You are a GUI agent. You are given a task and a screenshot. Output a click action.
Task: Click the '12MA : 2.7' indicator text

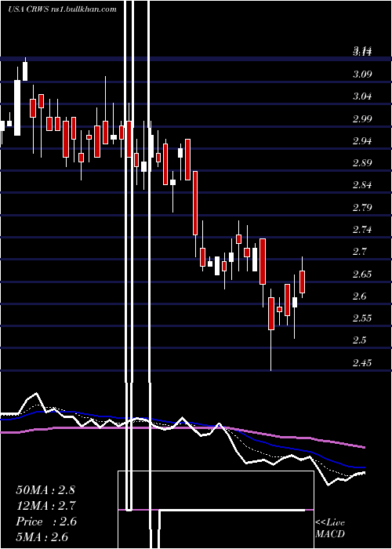(x=45, y=506)
